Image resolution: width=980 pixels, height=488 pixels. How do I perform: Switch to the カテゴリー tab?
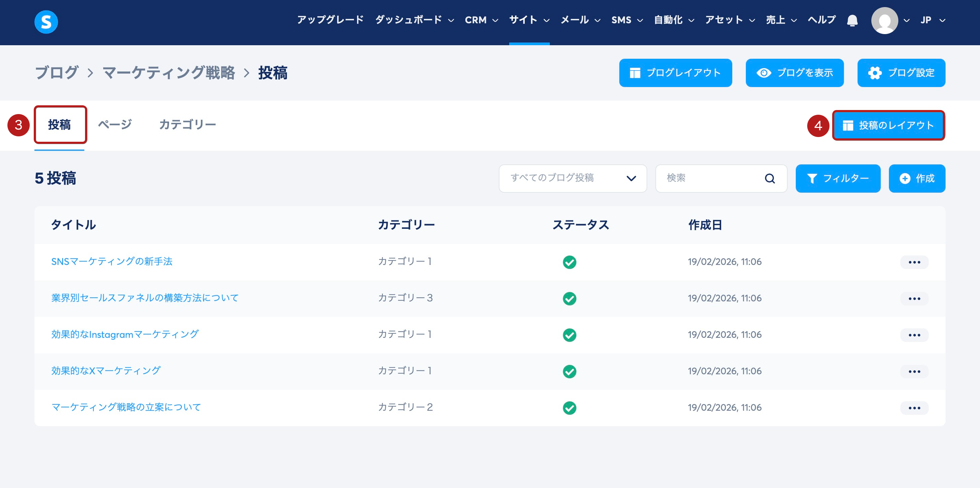187,125
